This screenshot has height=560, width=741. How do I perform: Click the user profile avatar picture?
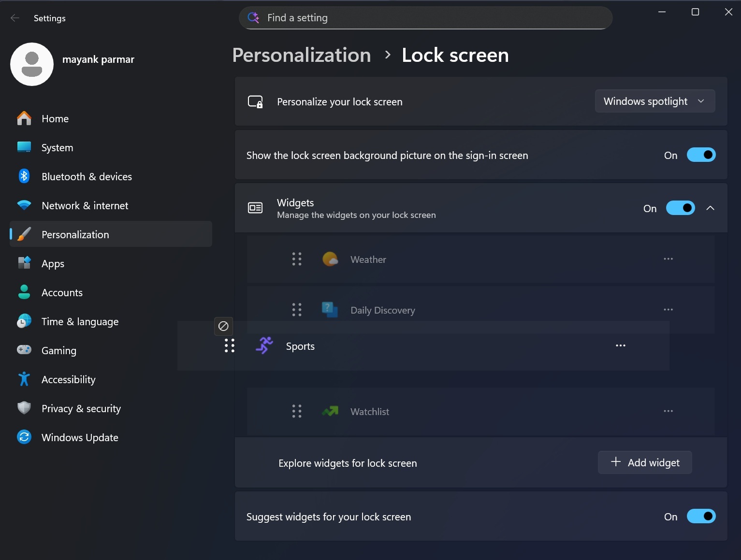coord(32,64)
